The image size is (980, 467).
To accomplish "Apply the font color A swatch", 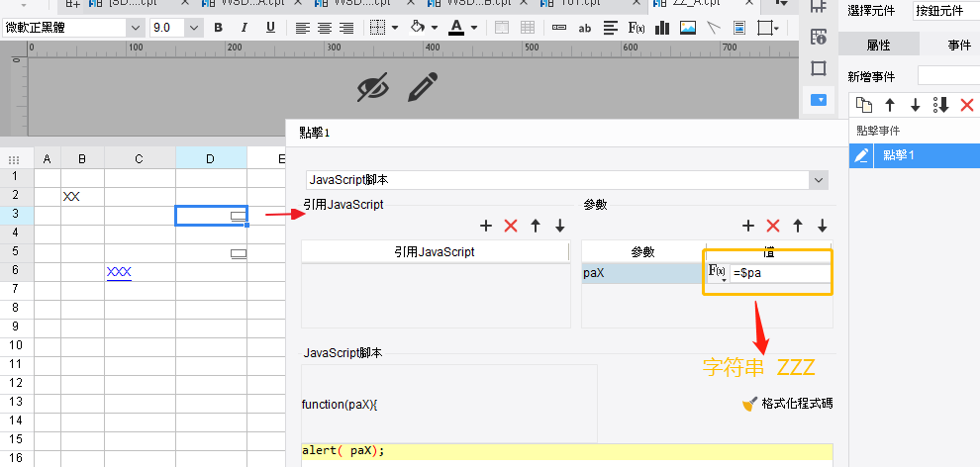I will 457,28.
